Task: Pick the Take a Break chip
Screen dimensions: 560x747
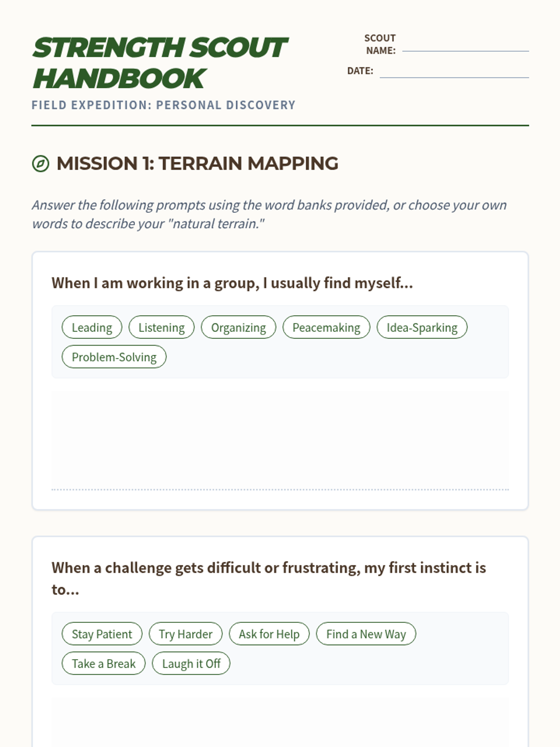Action: (x=104, y=663)
